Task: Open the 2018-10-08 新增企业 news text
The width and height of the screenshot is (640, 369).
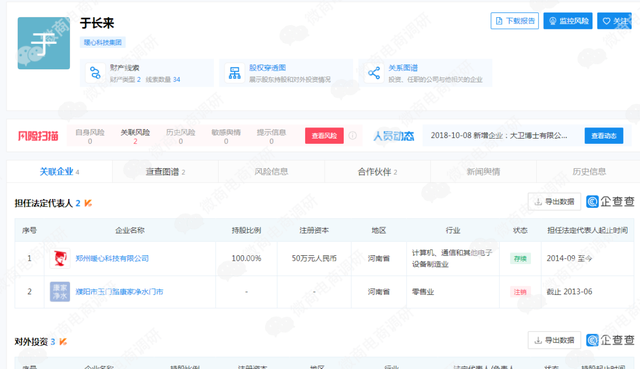Action: [x=499, y=136]
